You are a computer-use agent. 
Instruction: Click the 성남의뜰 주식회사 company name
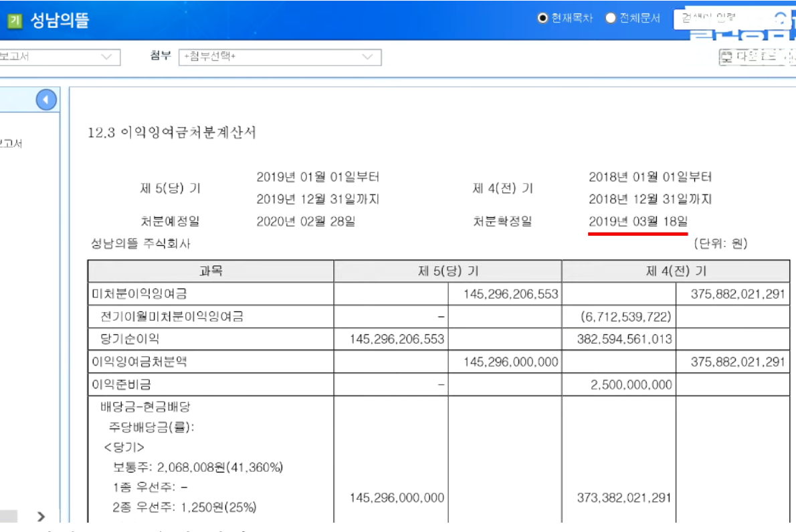coord(140,243)
